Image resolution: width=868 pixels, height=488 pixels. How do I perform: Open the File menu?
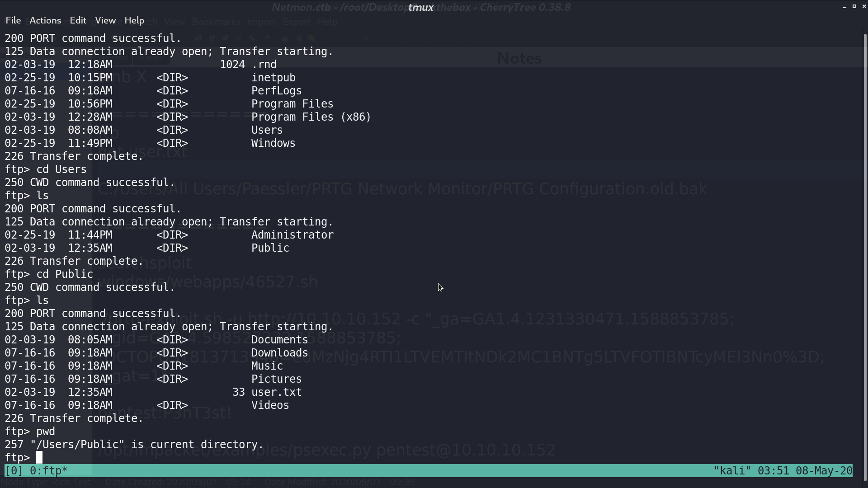[13, 20]
